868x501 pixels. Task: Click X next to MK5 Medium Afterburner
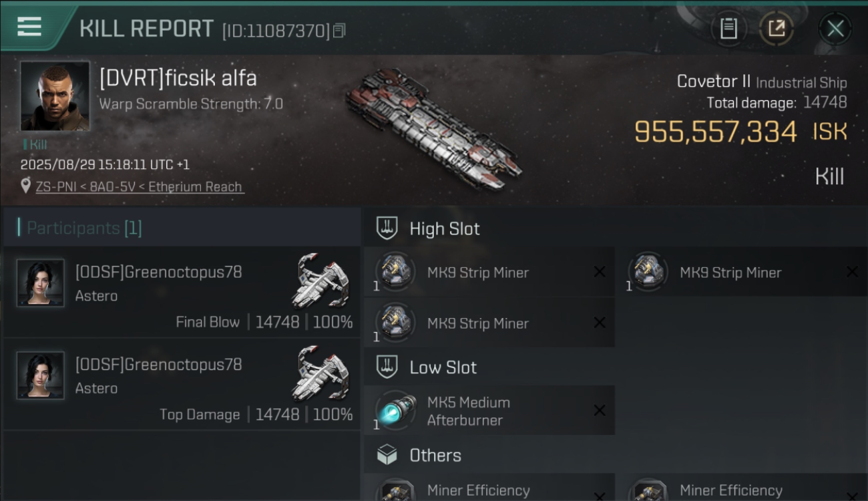tap(600, 411)
